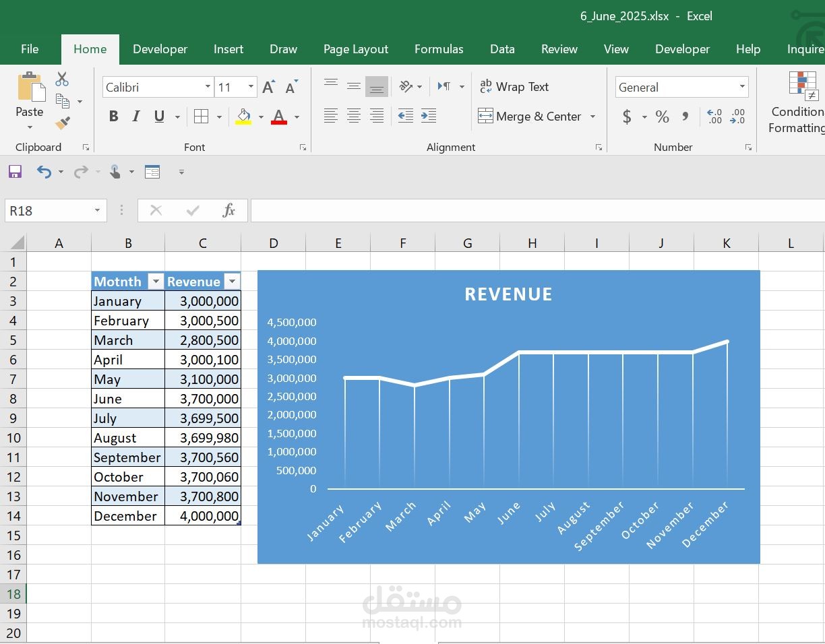Toggle Italic formatting
The height and width of the screenshot is (644, 825).
136,117
